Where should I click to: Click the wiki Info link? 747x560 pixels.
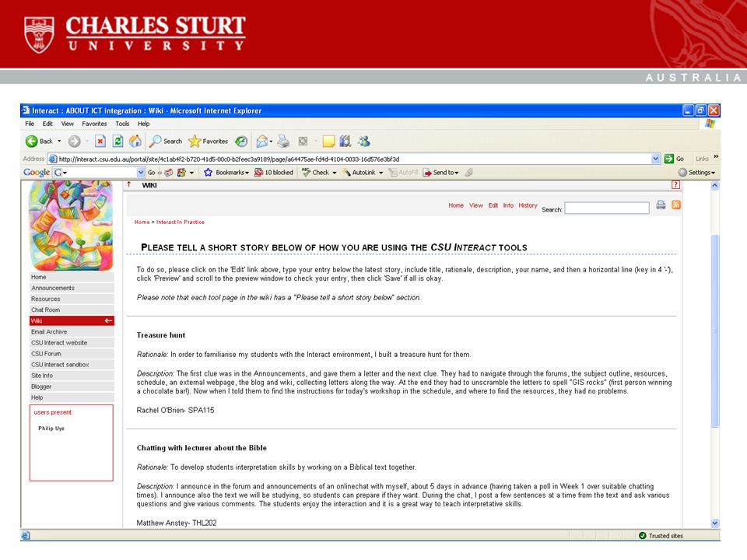pyautogui.click(x=508, y=205)
